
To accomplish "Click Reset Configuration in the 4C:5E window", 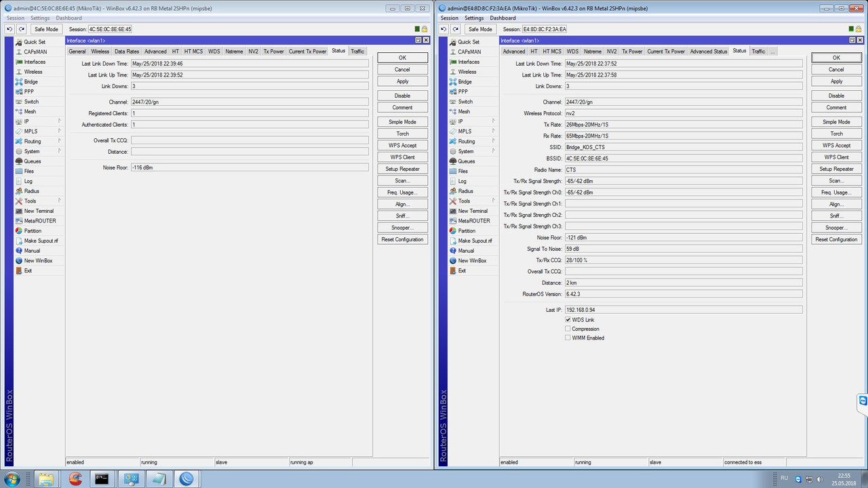I will pyautogui.click(x=402, y=239).
